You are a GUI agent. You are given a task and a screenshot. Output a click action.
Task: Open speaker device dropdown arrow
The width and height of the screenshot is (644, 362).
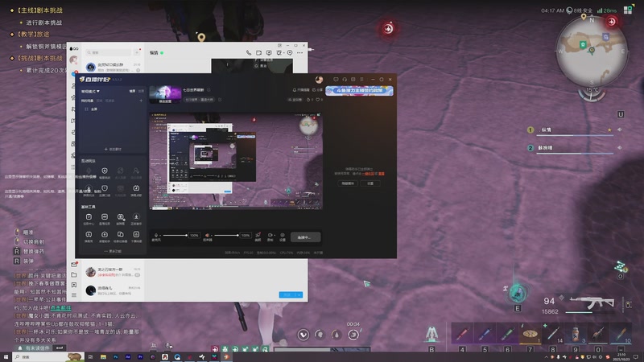coord(212,235)
